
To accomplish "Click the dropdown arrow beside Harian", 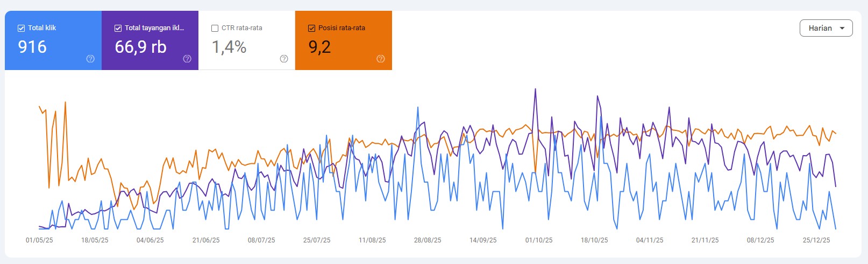I will (x=842, y=28).
